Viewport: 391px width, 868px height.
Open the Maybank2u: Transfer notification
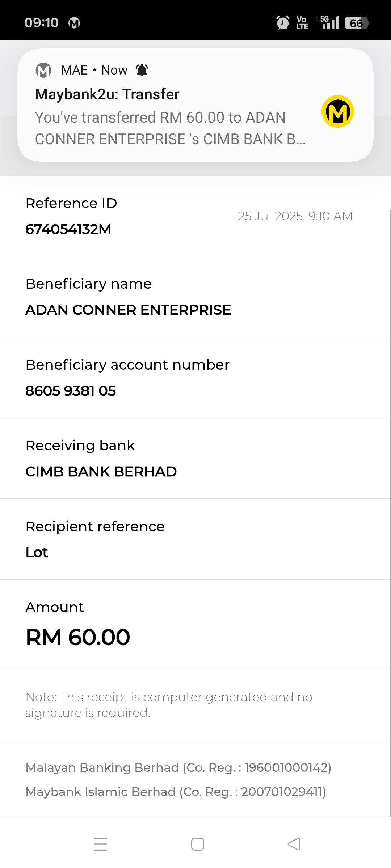107,94
